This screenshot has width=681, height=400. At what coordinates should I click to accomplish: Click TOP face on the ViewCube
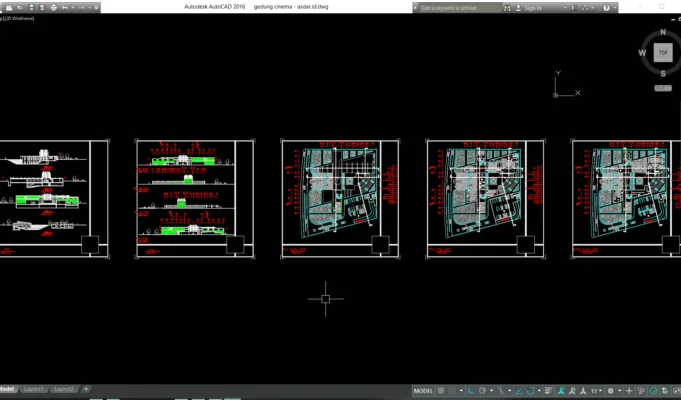pyautogui.click(x=663, y=53)
